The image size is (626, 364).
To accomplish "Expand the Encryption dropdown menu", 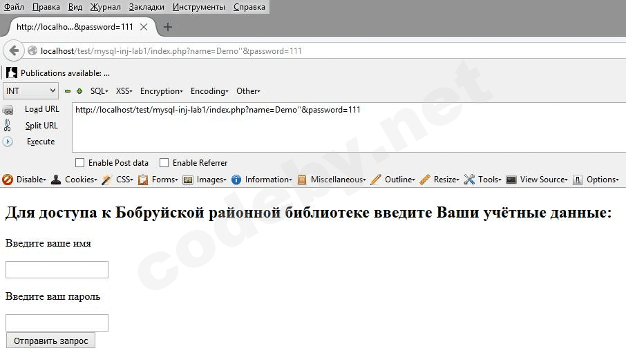I will 161,91.
